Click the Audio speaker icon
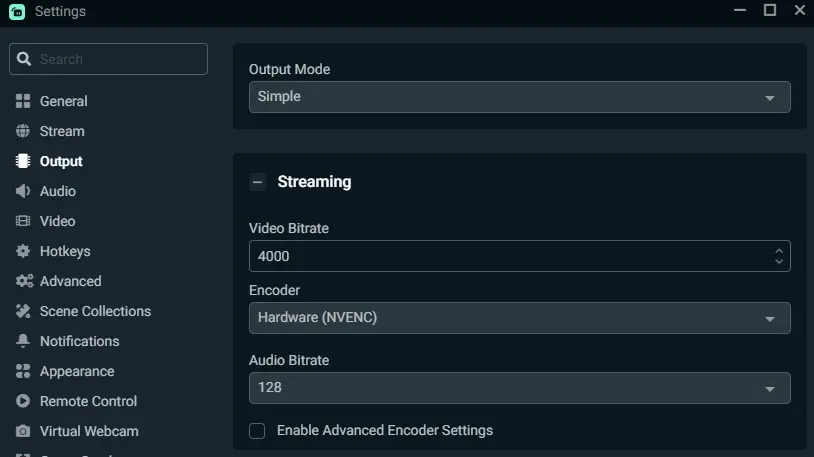Screen dimensions: 814x457 coord(23,191)
